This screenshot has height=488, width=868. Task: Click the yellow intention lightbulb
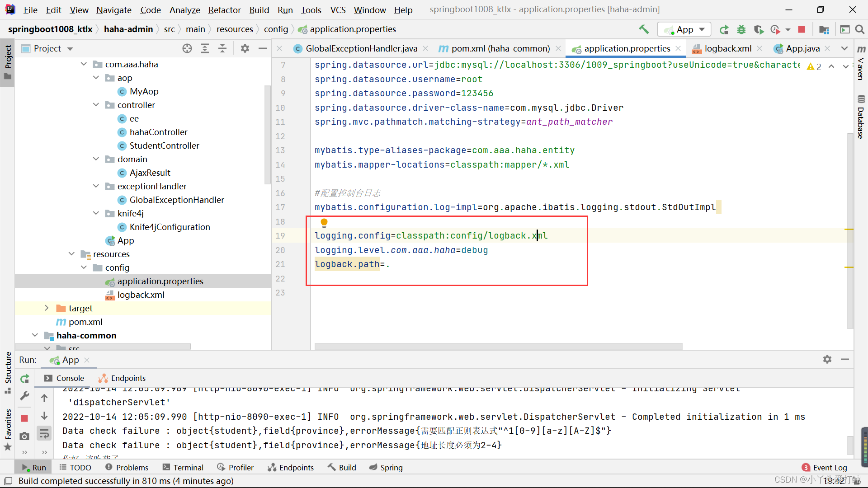click(x=324, y=222)
